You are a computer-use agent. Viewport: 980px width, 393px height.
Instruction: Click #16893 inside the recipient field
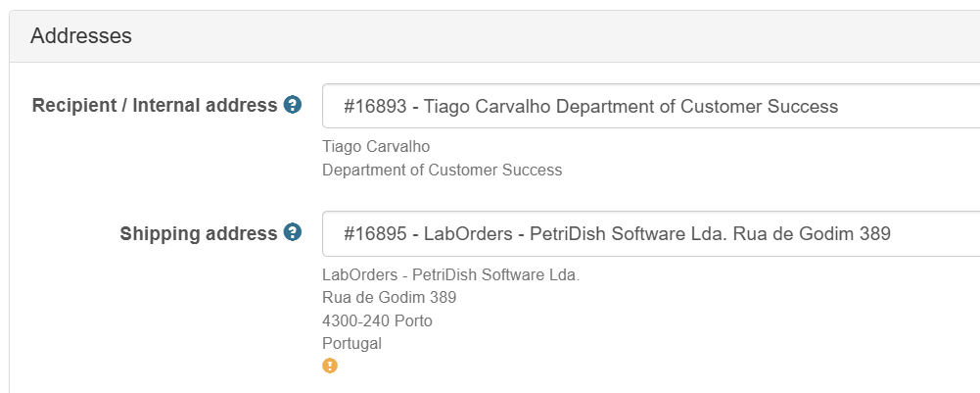point(375,107)
